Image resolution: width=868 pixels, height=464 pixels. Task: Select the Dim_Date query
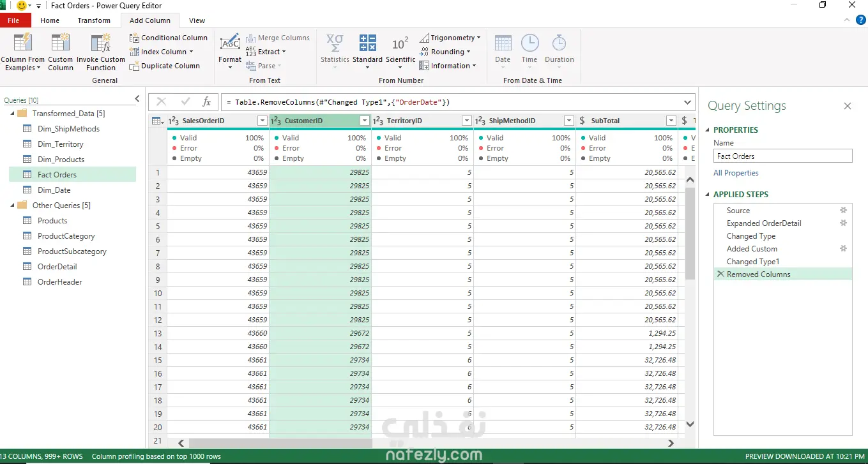[x=54, y=190]
